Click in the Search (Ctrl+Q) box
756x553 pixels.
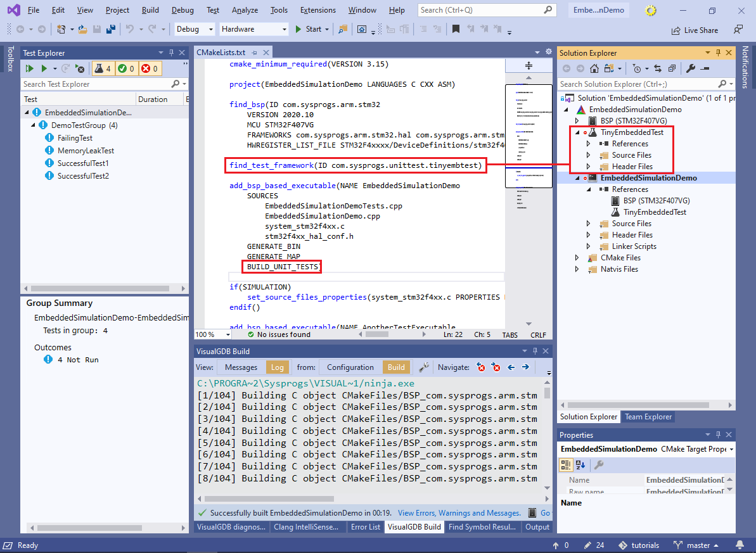[x=487, y=10]
